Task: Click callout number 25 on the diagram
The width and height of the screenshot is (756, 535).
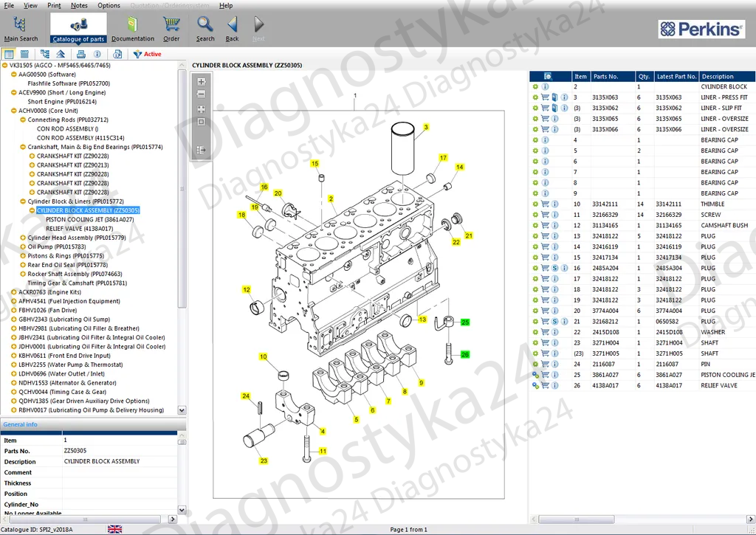Action: [465, 322]
